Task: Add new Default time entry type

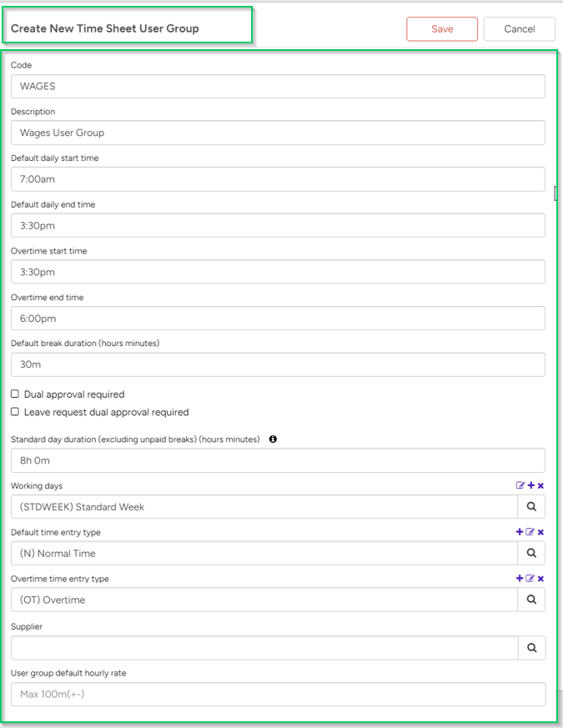Action: 520,531
